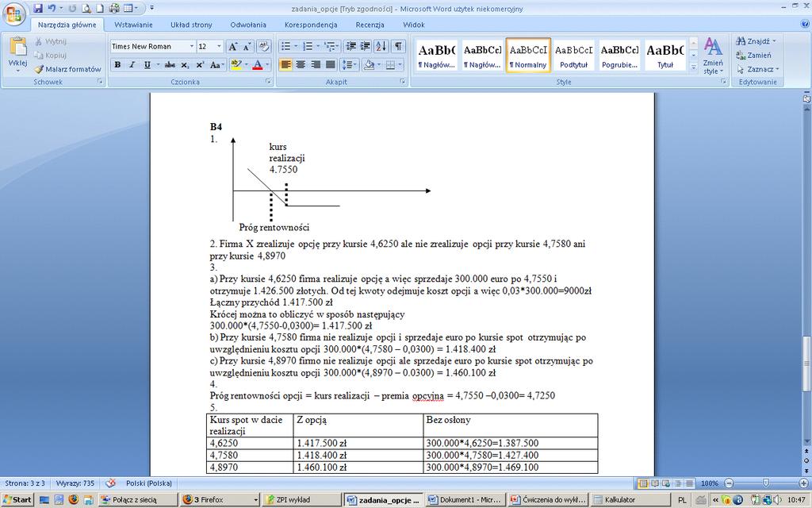This screenshot has width=812, height=508.
Task: Activate Malarz formatów format painter
Action: click(x=68, y=69)
